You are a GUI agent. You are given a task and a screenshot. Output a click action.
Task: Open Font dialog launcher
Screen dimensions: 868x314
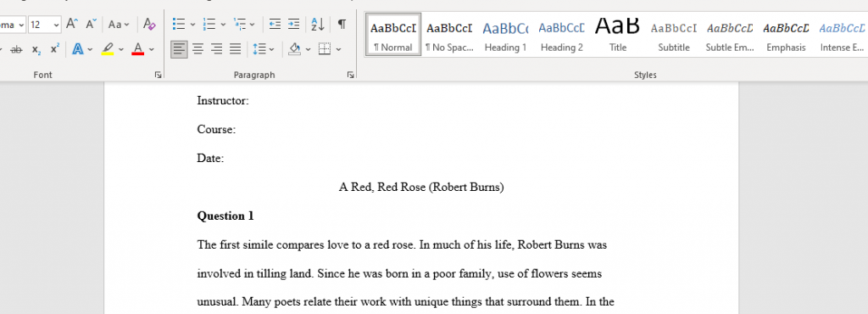tap(159, 75)
